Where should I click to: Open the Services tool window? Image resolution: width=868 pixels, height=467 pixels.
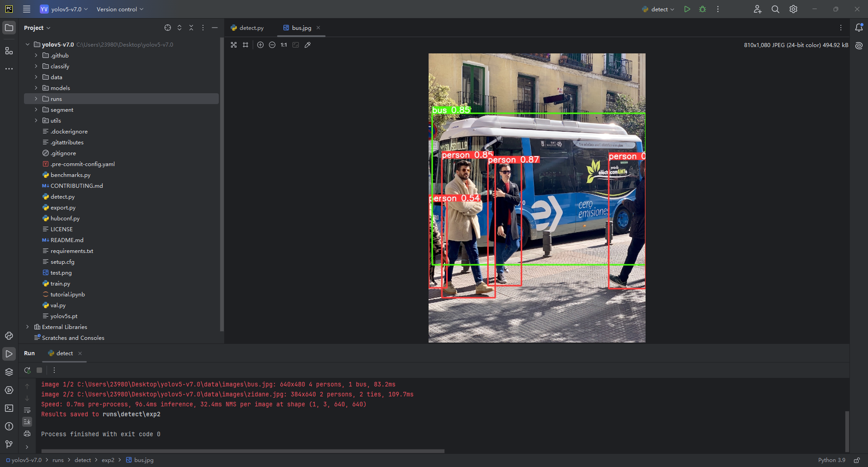click(9, 390)
